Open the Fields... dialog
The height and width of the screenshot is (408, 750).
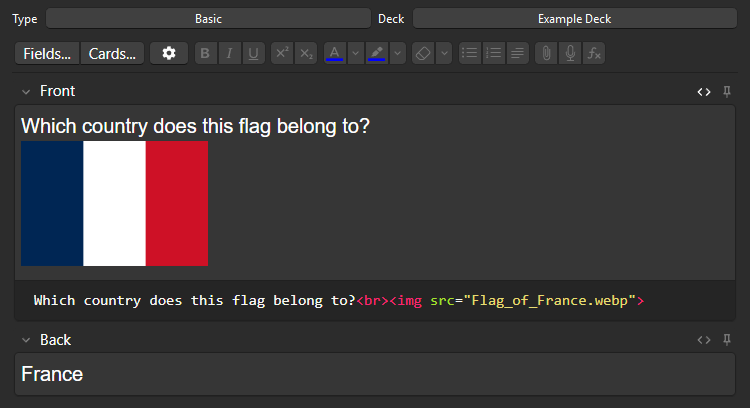pyautogui.click(x=47, y=53)
